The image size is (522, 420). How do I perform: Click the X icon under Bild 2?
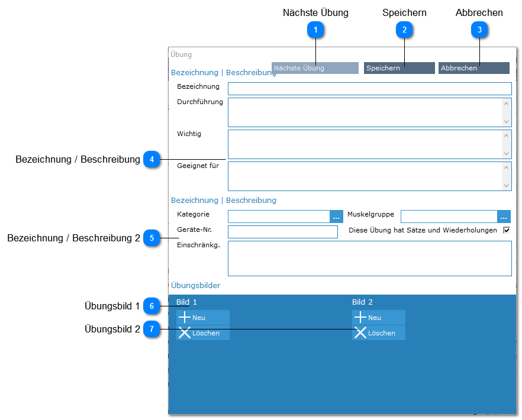[360, 332]
